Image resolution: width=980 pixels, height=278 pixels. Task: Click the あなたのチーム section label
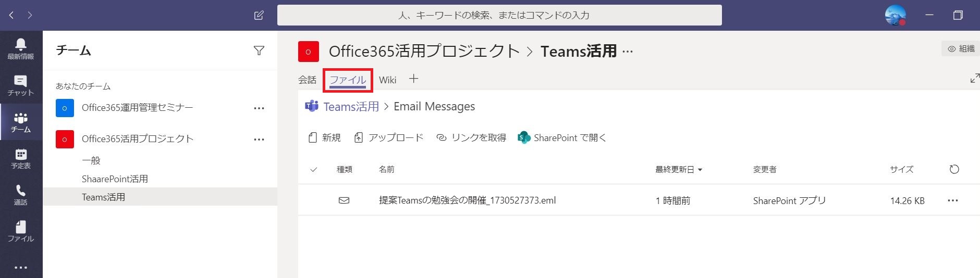pyautogui.click(x=83, y=86)
